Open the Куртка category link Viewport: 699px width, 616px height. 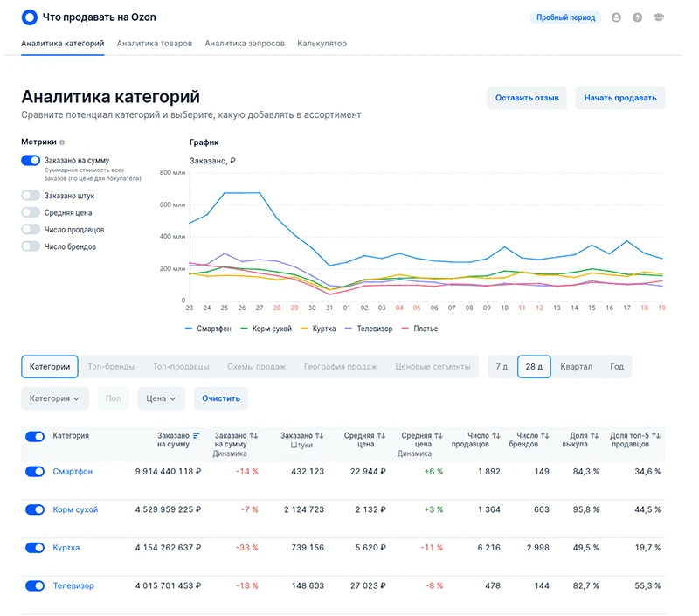click(66, 548)
